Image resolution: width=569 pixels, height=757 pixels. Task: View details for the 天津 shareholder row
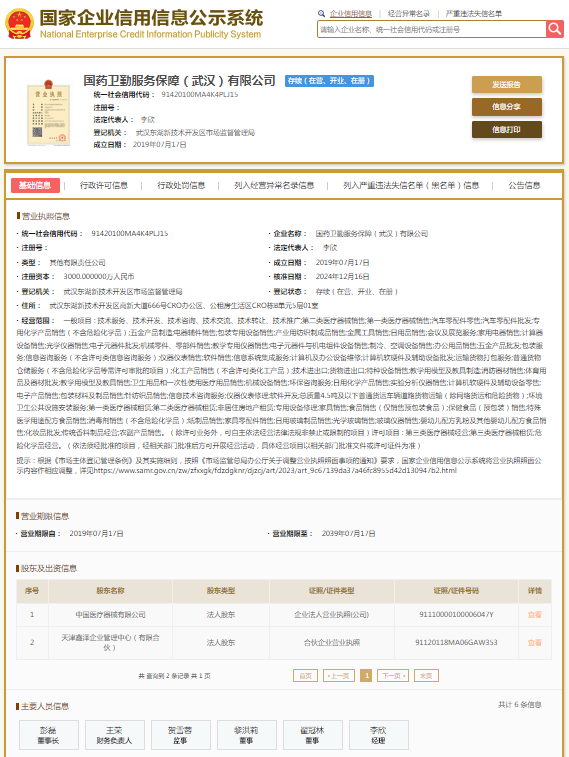pyautogui.click(x=534, y=643)
